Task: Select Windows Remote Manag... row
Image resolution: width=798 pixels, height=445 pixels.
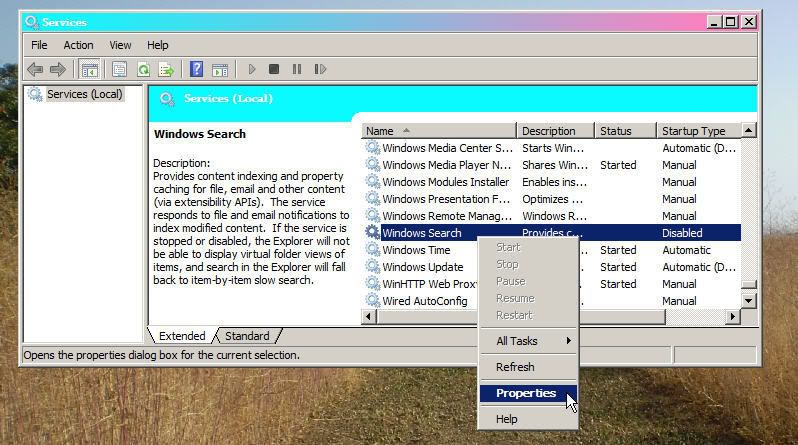Action: 551,216
